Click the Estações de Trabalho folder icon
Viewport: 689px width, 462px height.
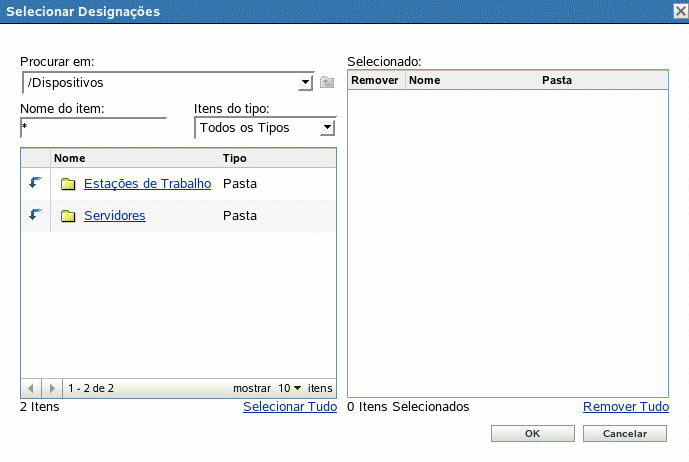[68, 184]
